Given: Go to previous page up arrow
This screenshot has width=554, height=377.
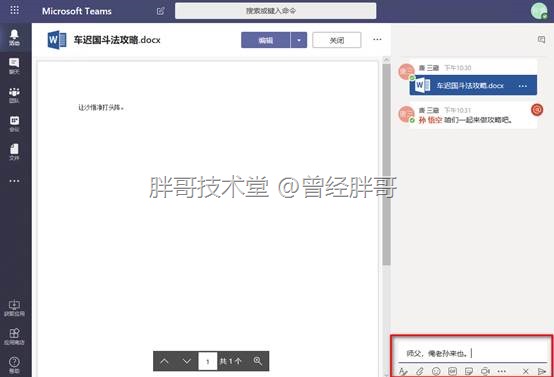Looking at the screenshot, I should pyautogui.click(x=164, y=361).
